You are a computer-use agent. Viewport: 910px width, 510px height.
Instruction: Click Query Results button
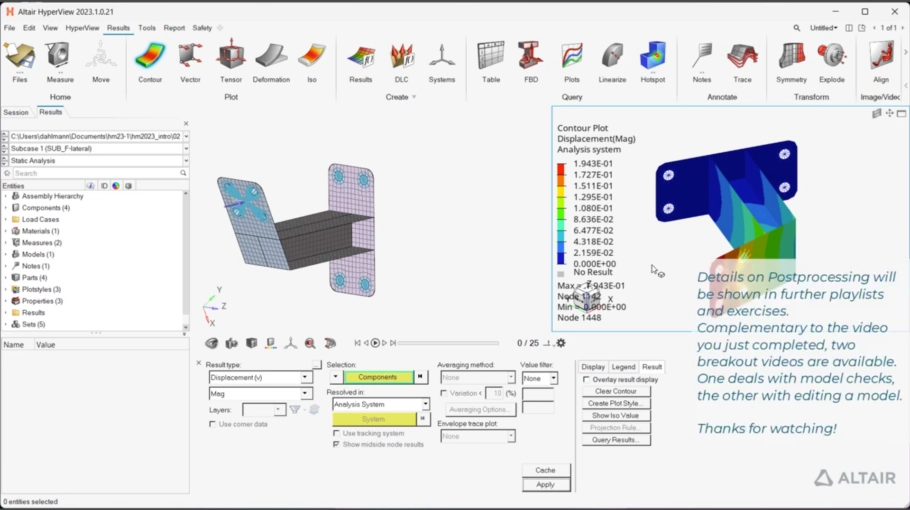[x=616, y=440]
